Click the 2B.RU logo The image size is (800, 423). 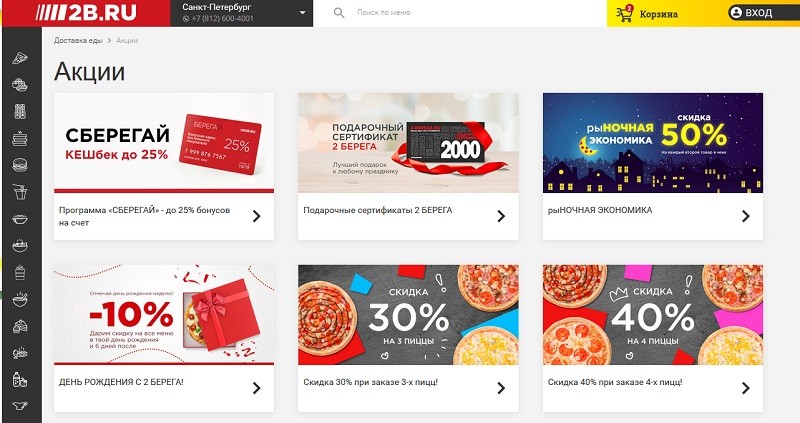tap(86, 13)
